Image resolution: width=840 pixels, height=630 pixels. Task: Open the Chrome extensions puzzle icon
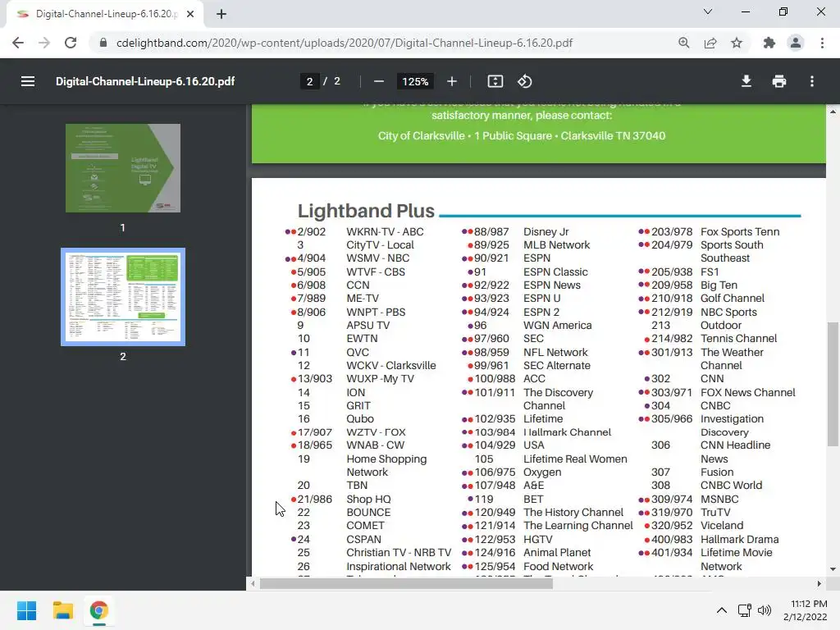[769, 43]
